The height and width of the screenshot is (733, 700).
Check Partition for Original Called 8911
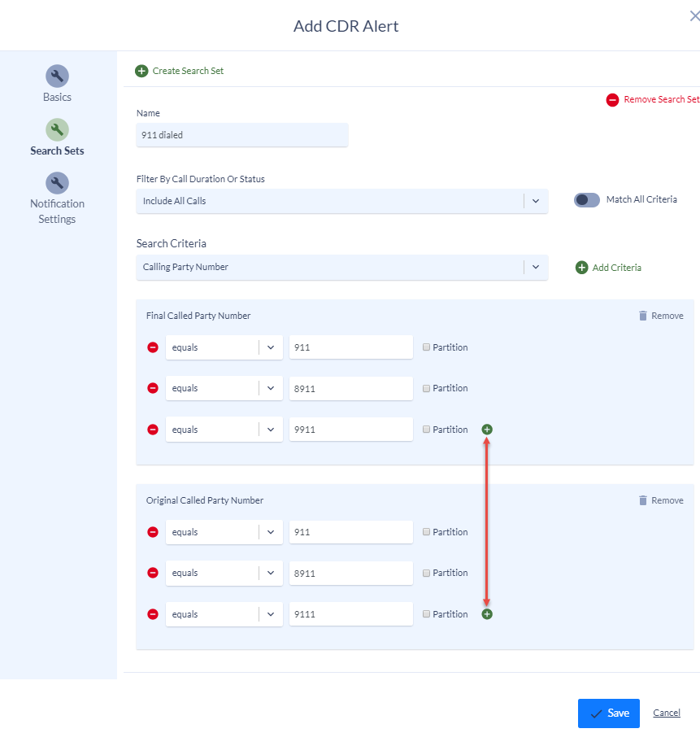click(426, 573)
